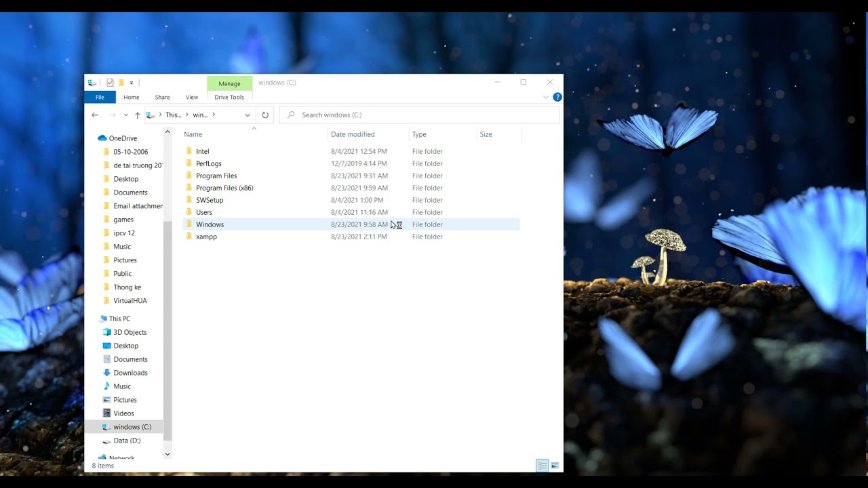
Task: Switch to Details view icon in status bar
Action: [542, 466]
